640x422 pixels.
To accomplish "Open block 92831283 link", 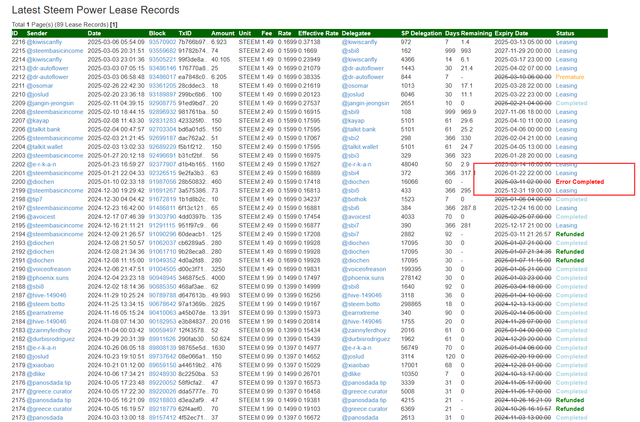I will 162,121.
